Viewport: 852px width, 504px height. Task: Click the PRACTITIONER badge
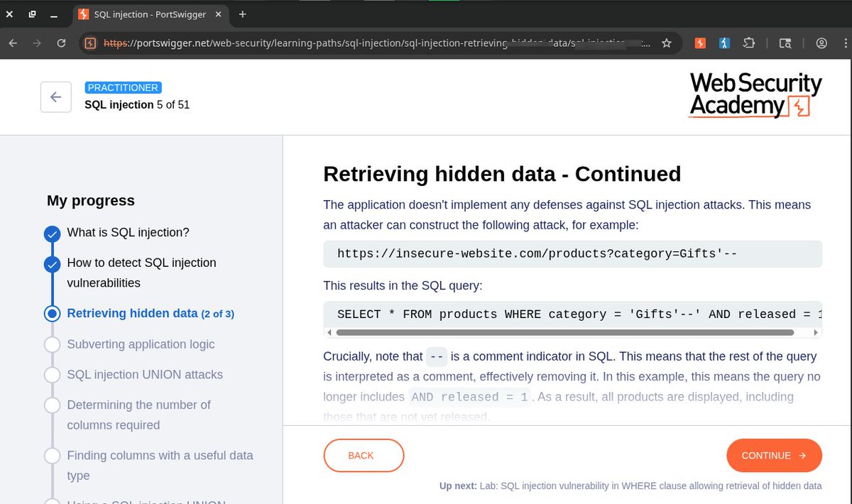[x=123, y=88]
